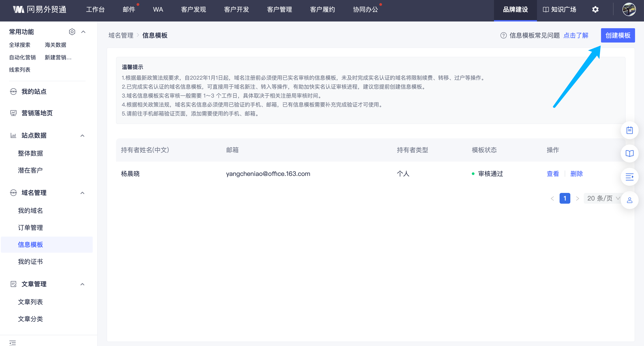Viewport: 644px width, 346px height.
Task: Click the open-book floating side icon
Action: (x=629, y=153)
